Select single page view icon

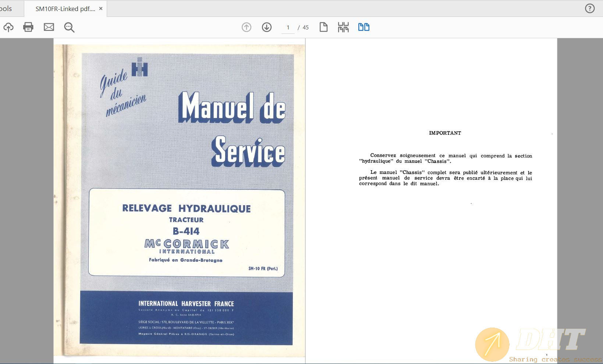[x=323, y=27]
